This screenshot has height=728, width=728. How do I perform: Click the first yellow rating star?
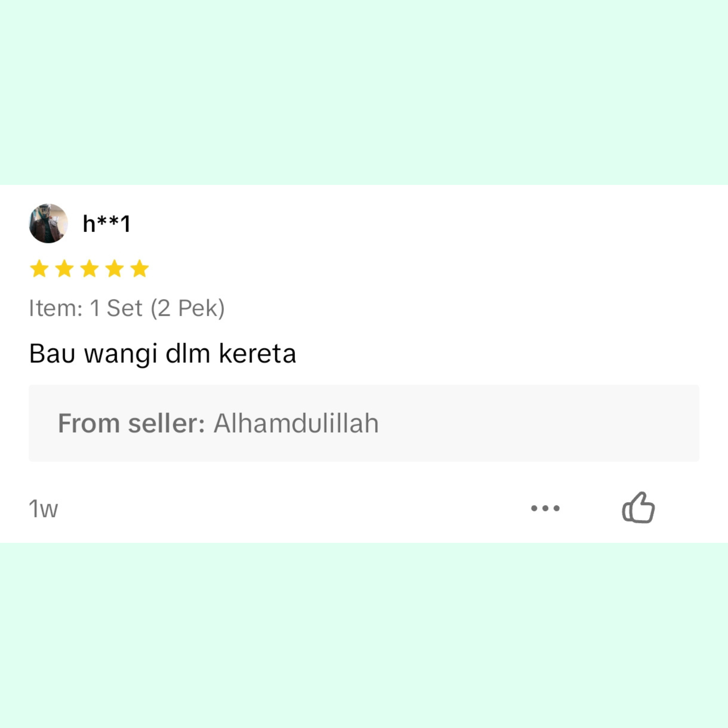pos(39,269)
